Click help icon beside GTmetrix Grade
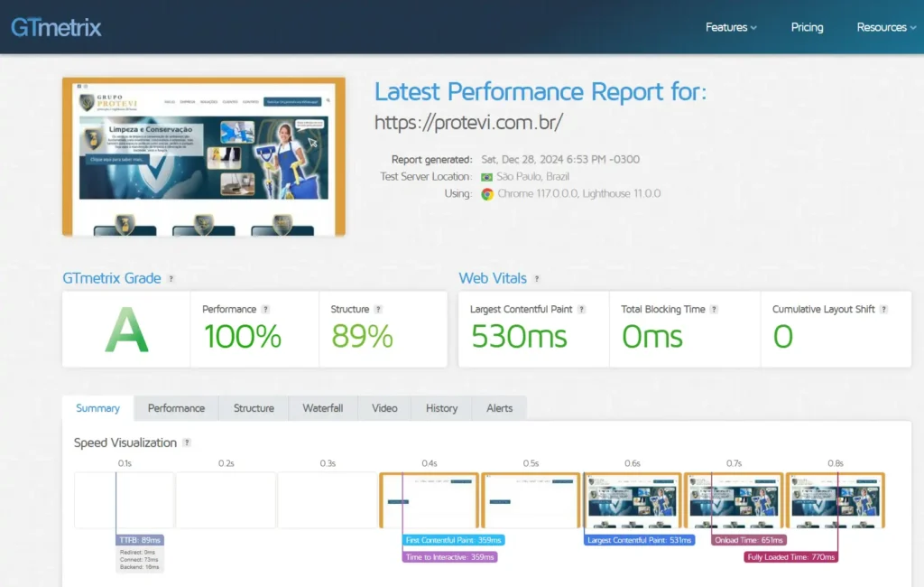924x587 pixels. click(x=171, y=279)
